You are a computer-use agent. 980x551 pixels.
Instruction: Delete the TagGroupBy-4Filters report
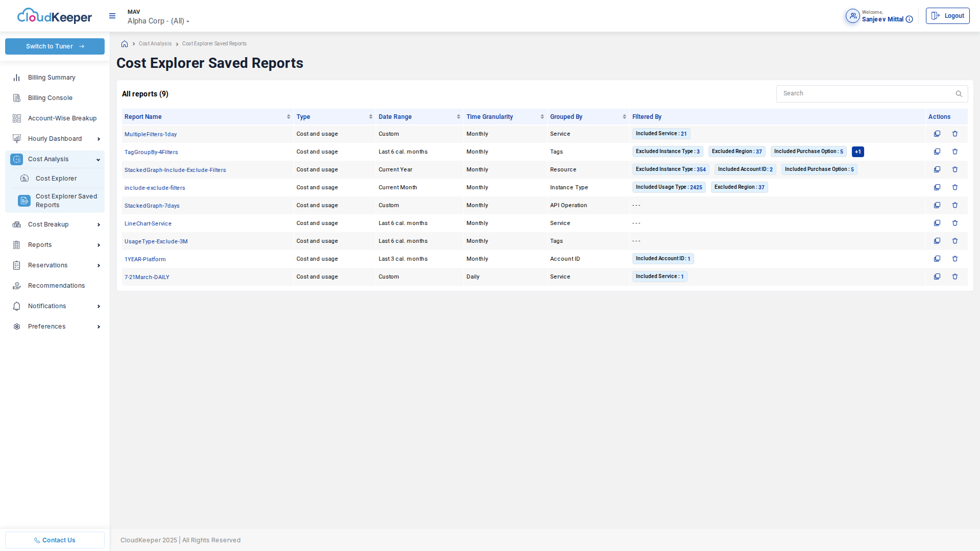click(x=955, y=152)
